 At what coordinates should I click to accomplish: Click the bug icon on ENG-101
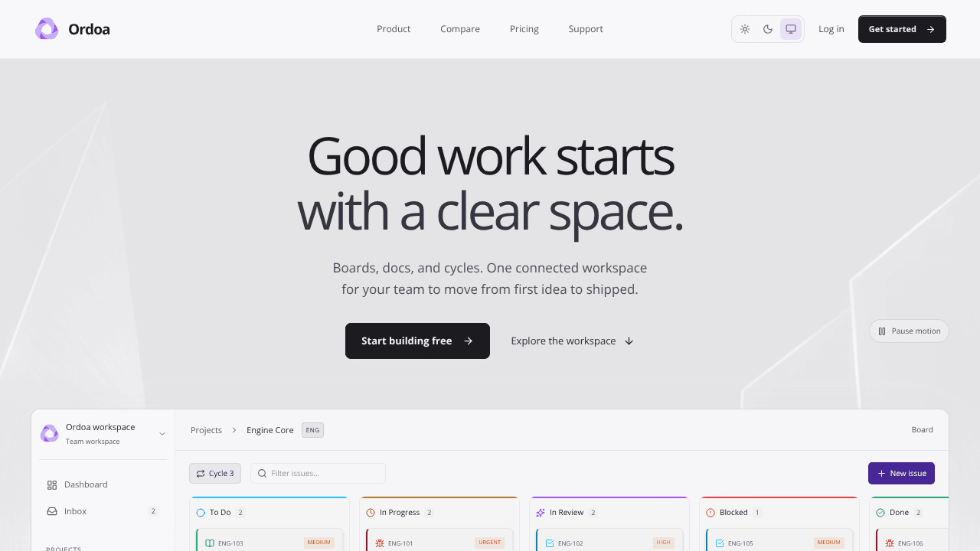click(x=380, y=543)
